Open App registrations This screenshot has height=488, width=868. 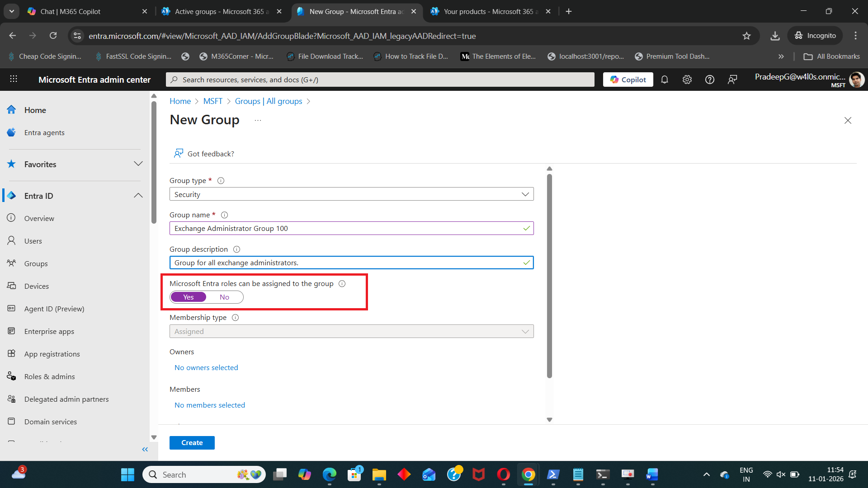click(52, 354)
